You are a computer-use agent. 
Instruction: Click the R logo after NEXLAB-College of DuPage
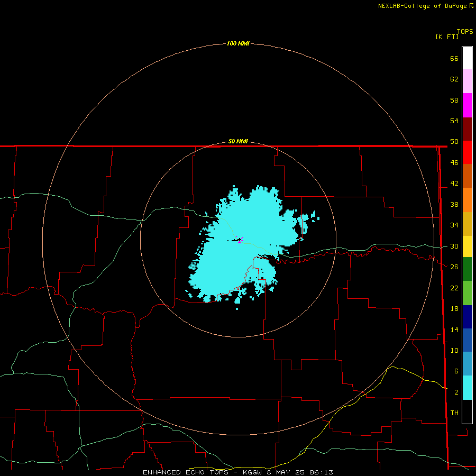(471, 6)
